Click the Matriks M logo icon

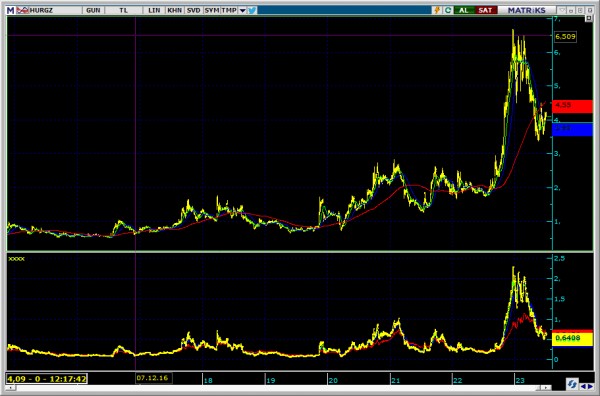pyautogui.click(x=10, y=10)
